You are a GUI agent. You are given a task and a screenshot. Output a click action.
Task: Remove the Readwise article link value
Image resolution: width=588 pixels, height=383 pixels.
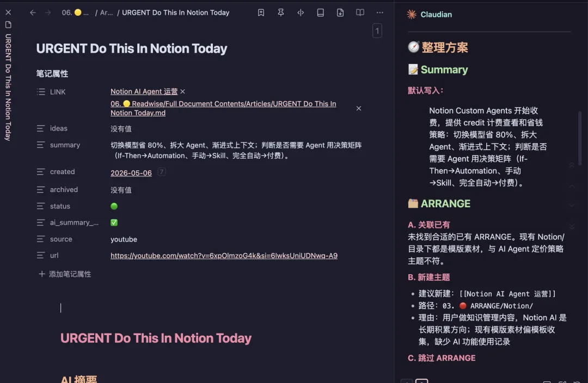(x=358, y=108)
